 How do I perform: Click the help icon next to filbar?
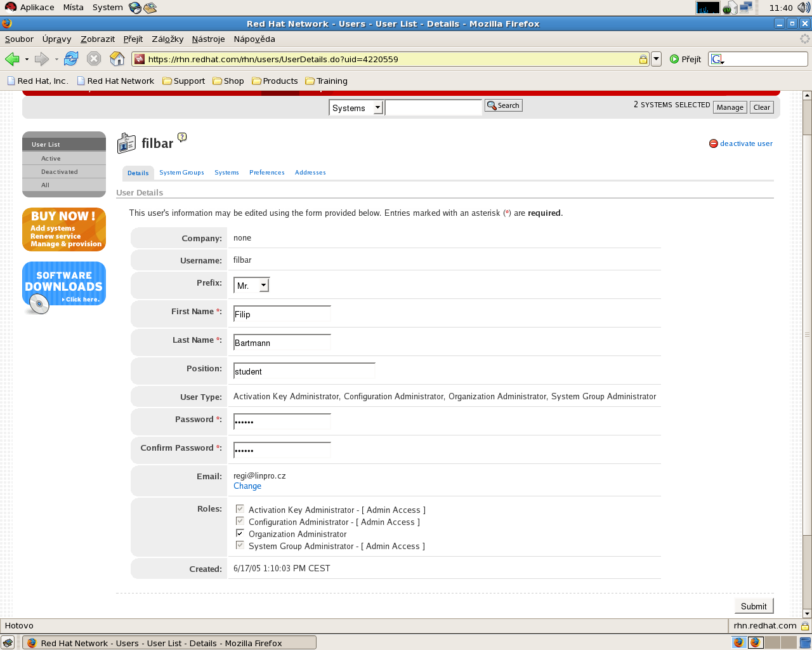(182, 137)
